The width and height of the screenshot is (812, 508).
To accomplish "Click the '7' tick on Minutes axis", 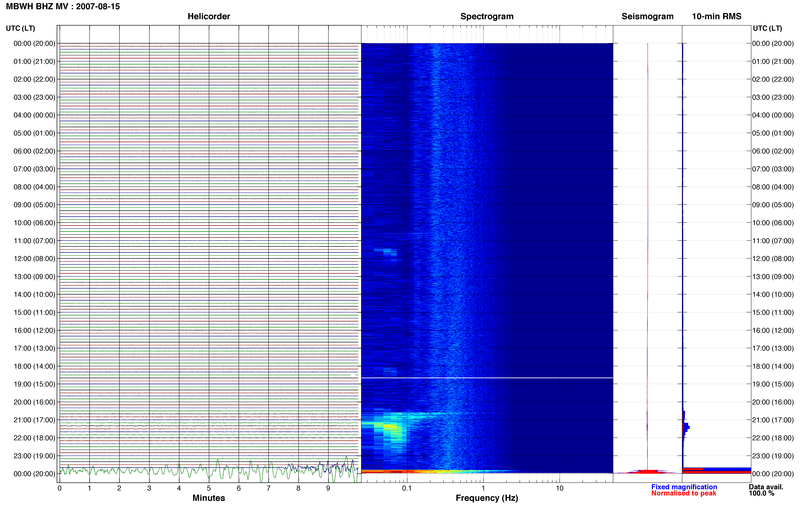I will click(269, 488).
